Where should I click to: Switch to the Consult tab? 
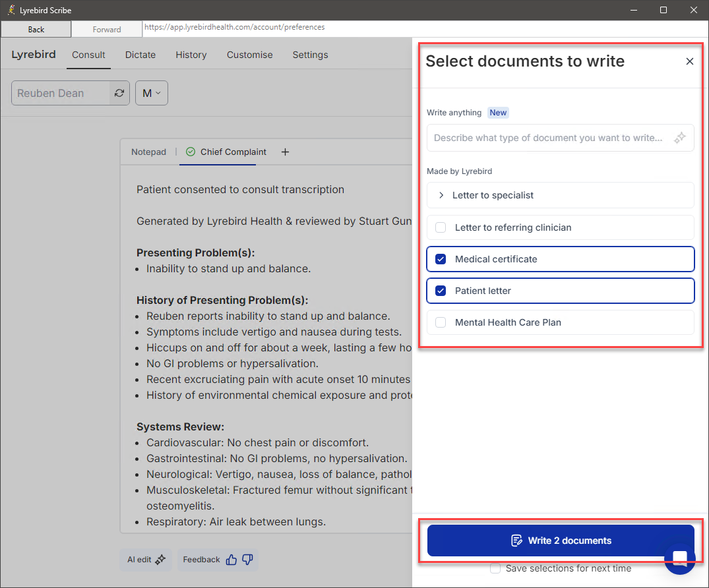[88, 55]
